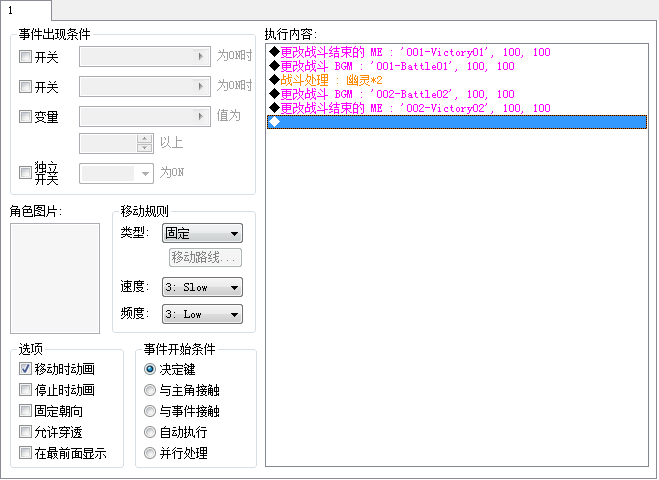Click the 角色图片 graphic preview box
The height and width of the screenshot is (480, 659).
55,278
